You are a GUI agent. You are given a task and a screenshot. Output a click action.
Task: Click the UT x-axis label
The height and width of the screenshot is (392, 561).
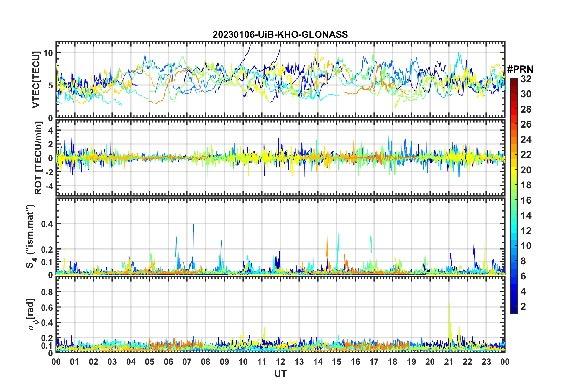click(280, 374)
